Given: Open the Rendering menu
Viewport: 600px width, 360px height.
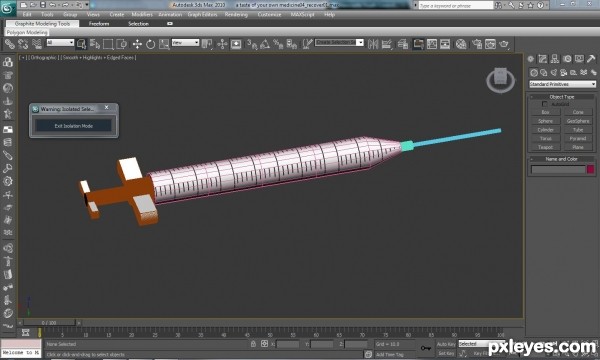Looking at the screenshot, I should 236,15.
